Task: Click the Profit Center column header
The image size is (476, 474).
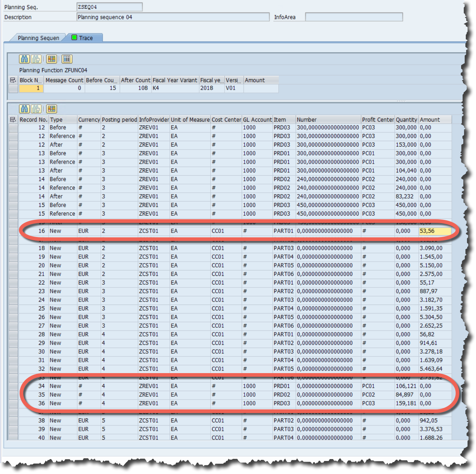Action: tap(377, 119)
